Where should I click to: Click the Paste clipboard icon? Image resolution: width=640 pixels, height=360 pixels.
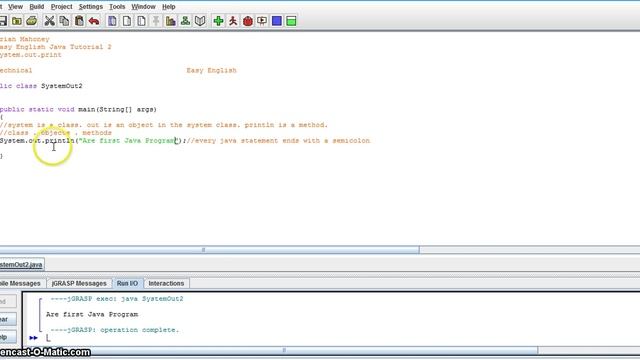[79, 21]
